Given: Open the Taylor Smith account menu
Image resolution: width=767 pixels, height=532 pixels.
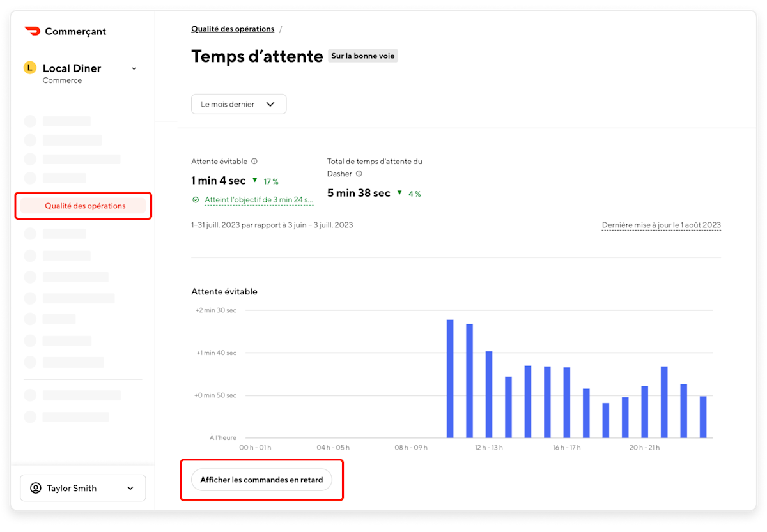Looking at the screenshot, I should point(83,488).
